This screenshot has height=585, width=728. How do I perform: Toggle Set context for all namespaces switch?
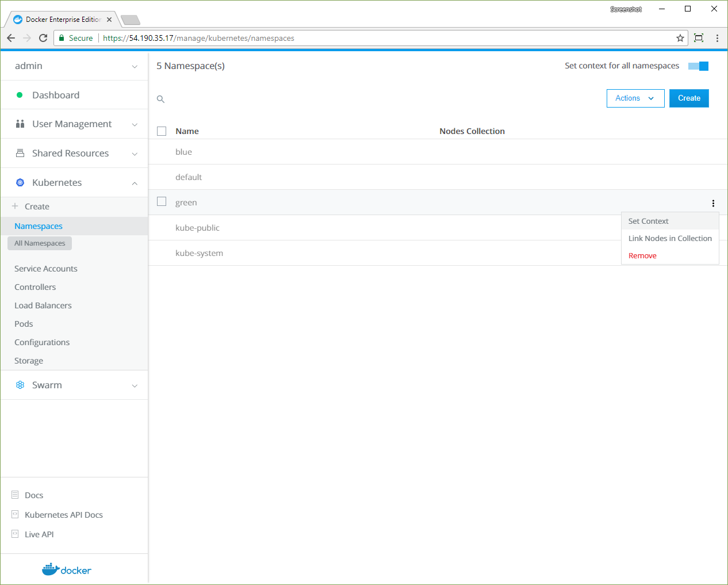pos(698,66)
